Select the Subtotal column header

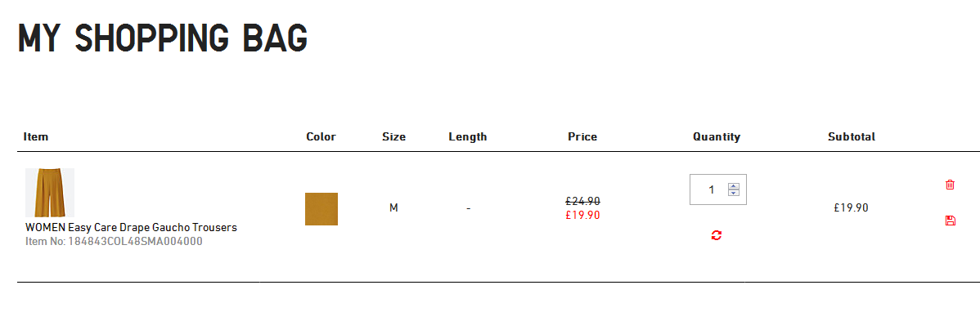(852, 136)
